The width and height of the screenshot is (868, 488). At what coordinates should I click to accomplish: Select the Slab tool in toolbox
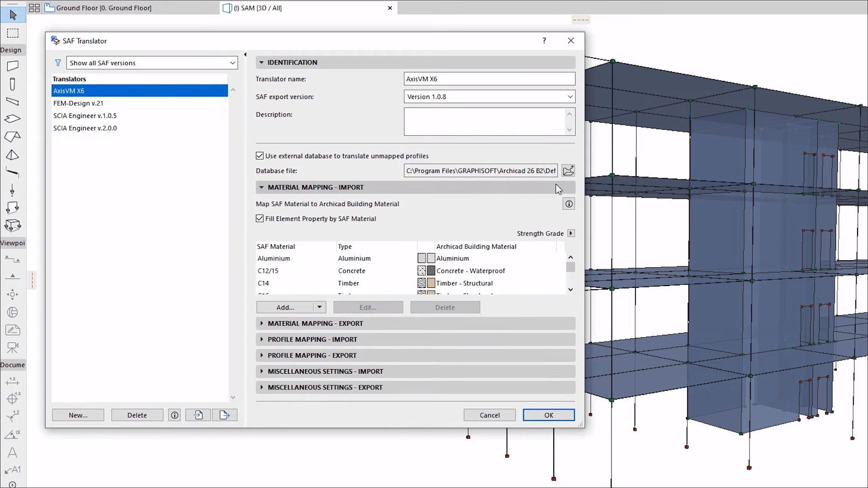pyautogui.click(x=13, y=119)
